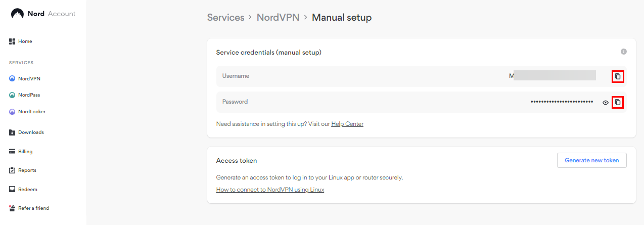Click the NordVPN service icon
The width and height of the screenshot is (644, 225).
(12, 79)
